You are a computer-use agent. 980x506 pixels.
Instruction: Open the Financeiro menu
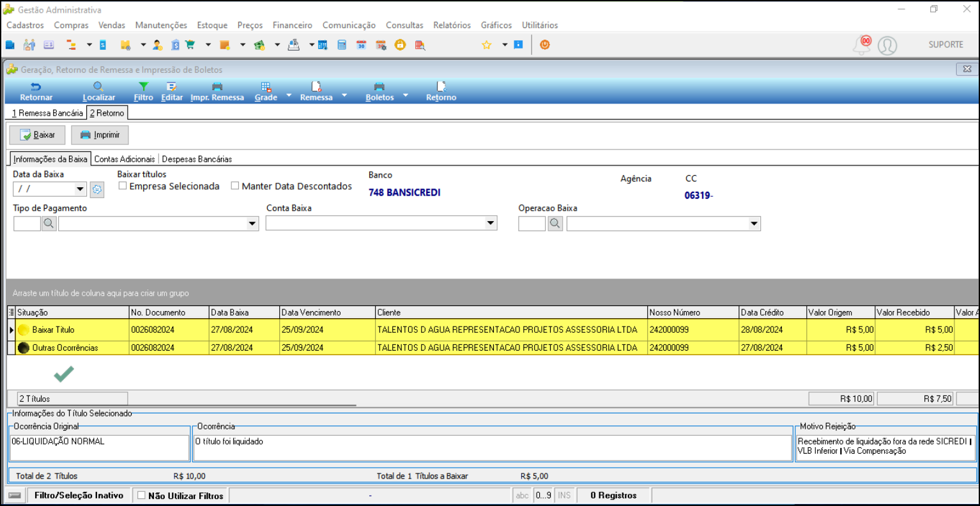293,25
